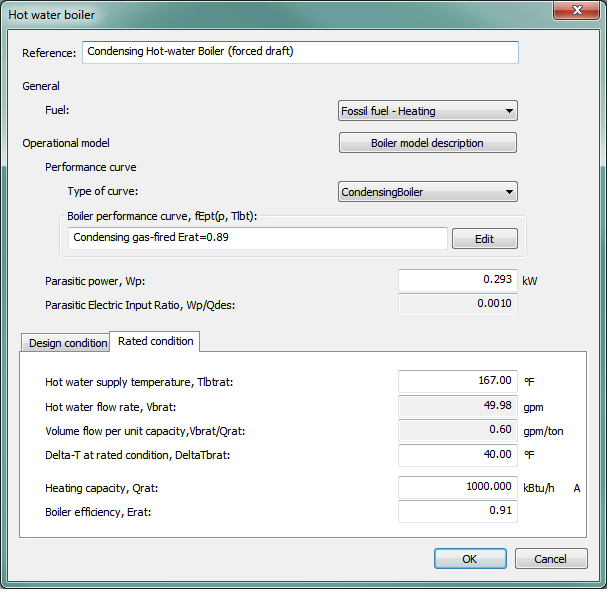The image size is (607, 589).
Task: Open the Fuel dropdown
Action: (427, 111)
